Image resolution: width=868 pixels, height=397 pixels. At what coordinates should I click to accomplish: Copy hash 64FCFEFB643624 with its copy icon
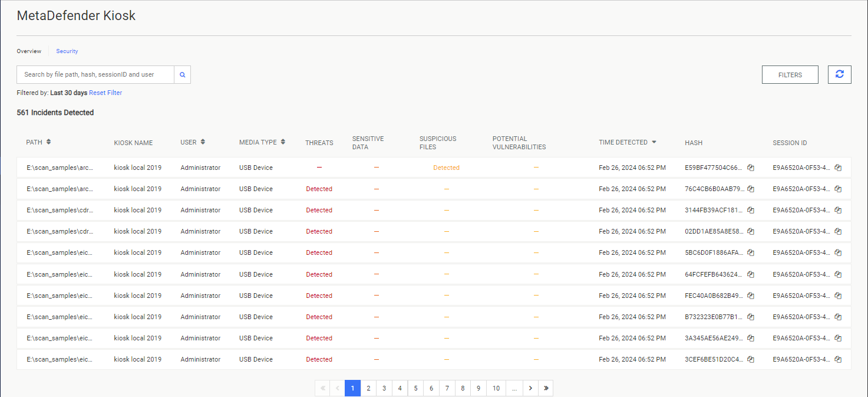point(751,274)
